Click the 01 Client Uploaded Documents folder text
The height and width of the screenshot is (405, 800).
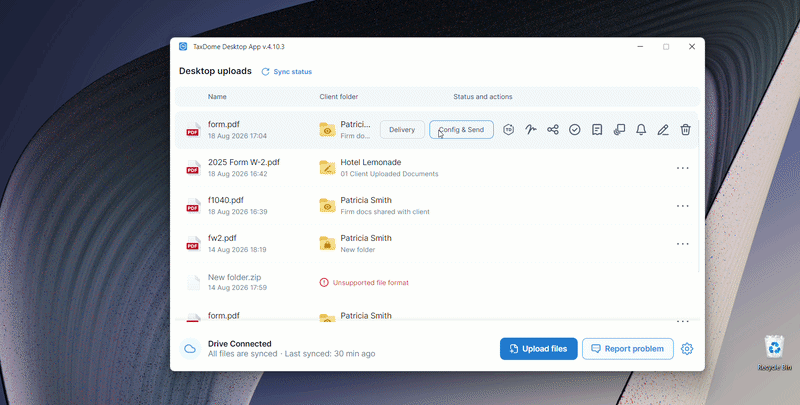tap(389, 174)
